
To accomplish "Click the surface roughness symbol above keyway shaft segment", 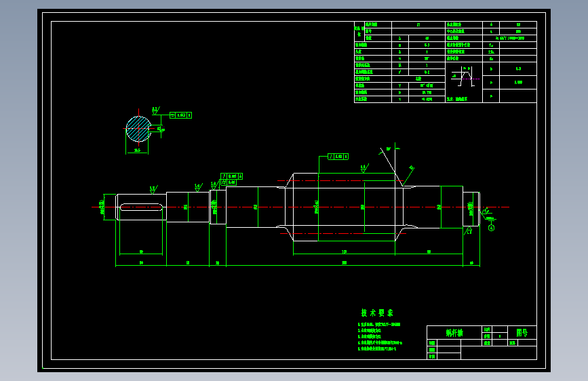I will [x=153, y=189].
